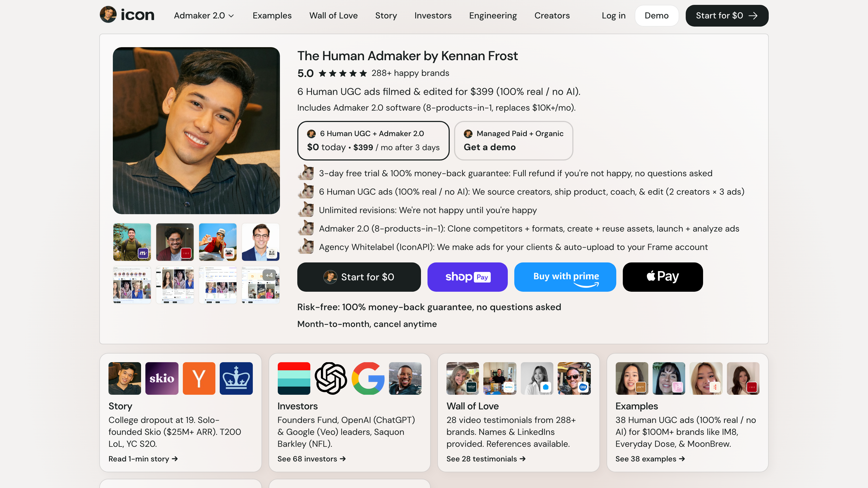This screenshot has width=868, height=488.
Task: Open the Wall of Love nav item
Action: [x=333, y=15]
